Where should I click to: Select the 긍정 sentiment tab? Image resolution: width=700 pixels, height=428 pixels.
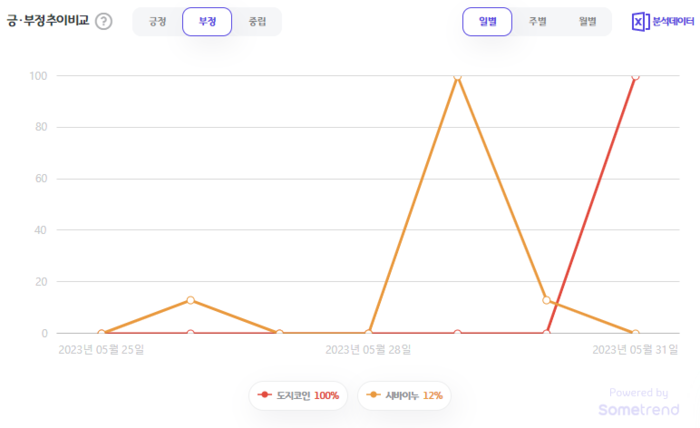click(x=157, y=21)
